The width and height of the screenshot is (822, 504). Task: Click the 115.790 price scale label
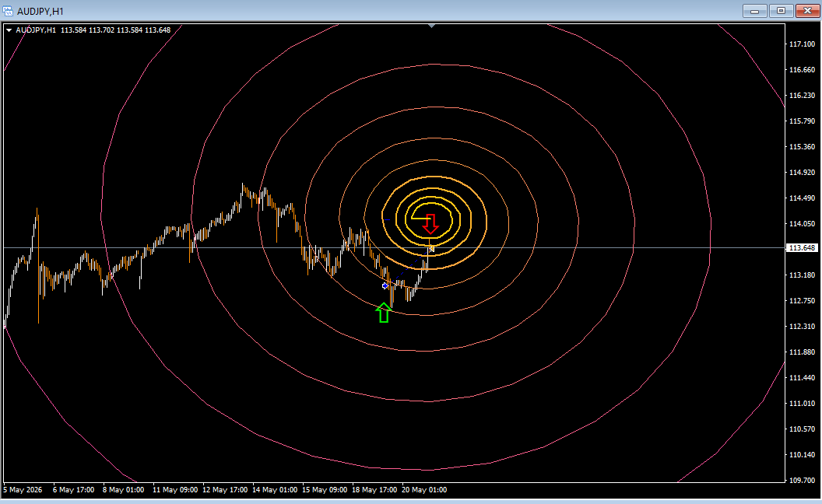802,121
